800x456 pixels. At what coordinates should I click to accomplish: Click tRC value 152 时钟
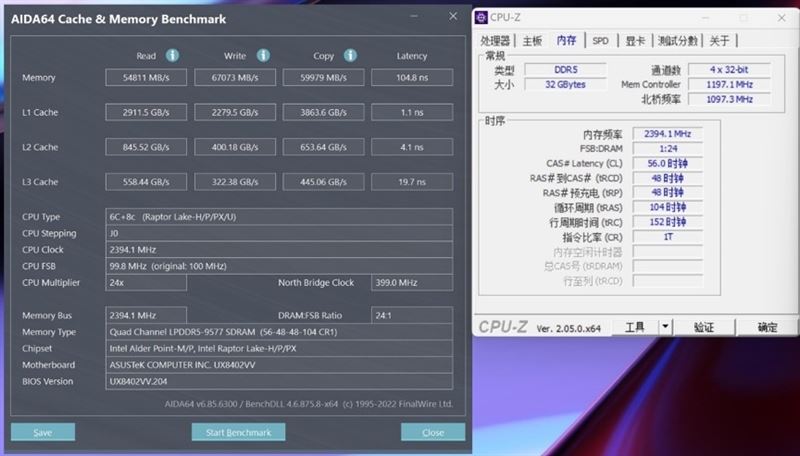click(668, 222)
